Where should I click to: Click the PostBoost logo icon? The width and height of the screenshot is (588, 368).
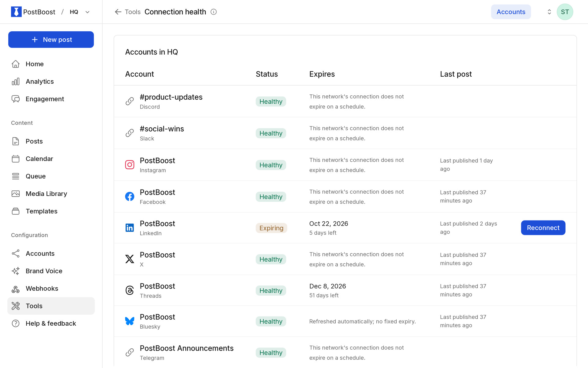point(16,12)
